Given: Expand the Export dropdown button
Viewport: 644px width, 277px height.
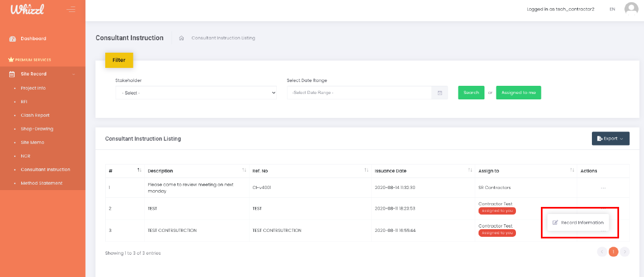Looking at the screenshot, I should tap(610, 138).
